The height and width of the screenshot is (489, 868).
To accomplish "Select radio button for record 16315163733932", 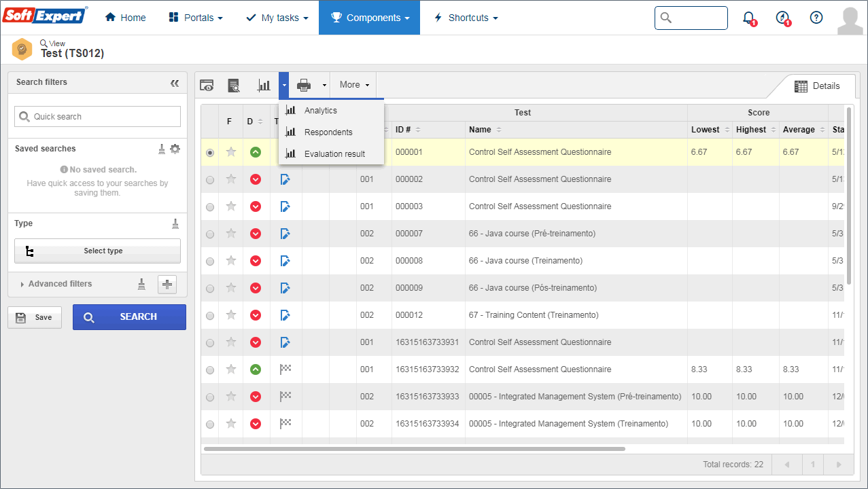I will [x=210, y=370].
